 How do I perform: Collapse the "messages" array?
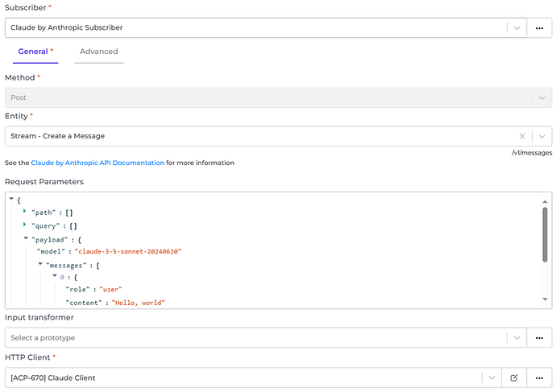pyautogui.click(x=40, y=264)
